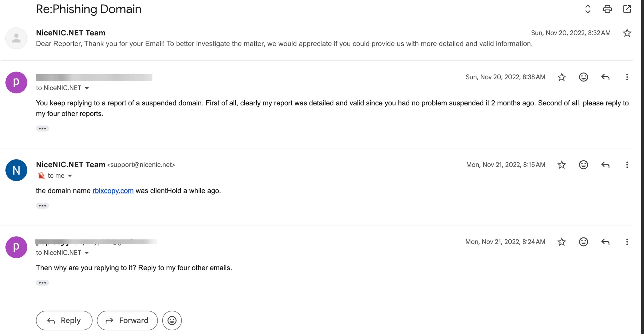Image resolution: width=644 pixels, height=334 pixels.
Task: Expand trimmed content in last message
Action: 42,283
